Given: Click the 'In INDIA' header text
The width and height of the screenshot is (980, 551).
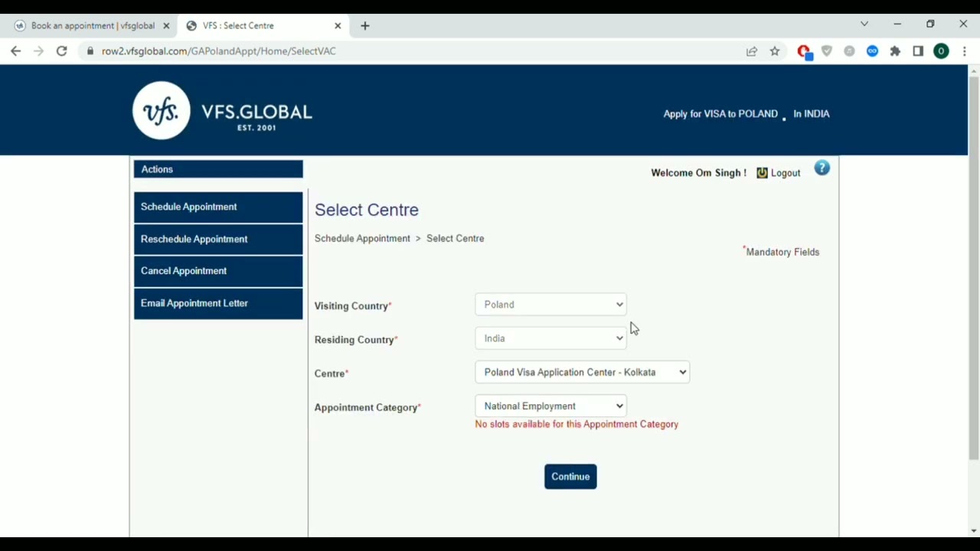Looking at the screenshot, I should [811, 113].
